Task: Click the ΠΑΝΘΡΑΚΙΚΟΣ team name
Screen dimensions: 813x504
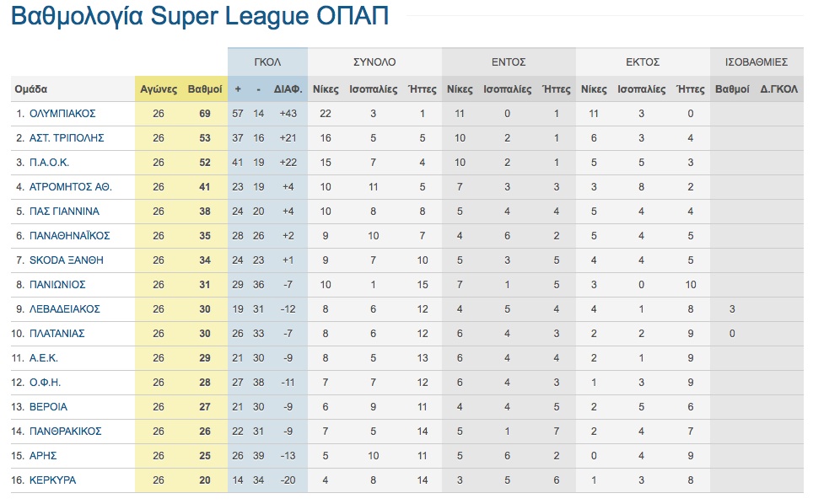Action: [x=65, y=432]
